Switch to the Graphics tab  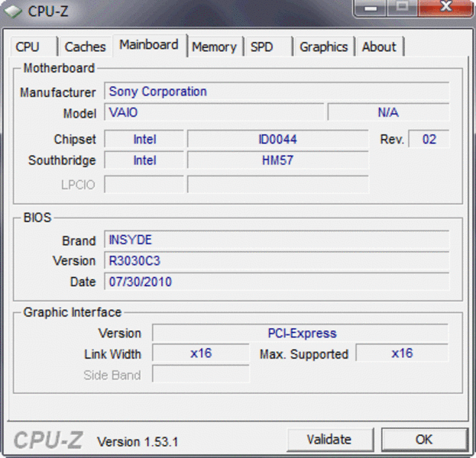click(x=324, y=47)
